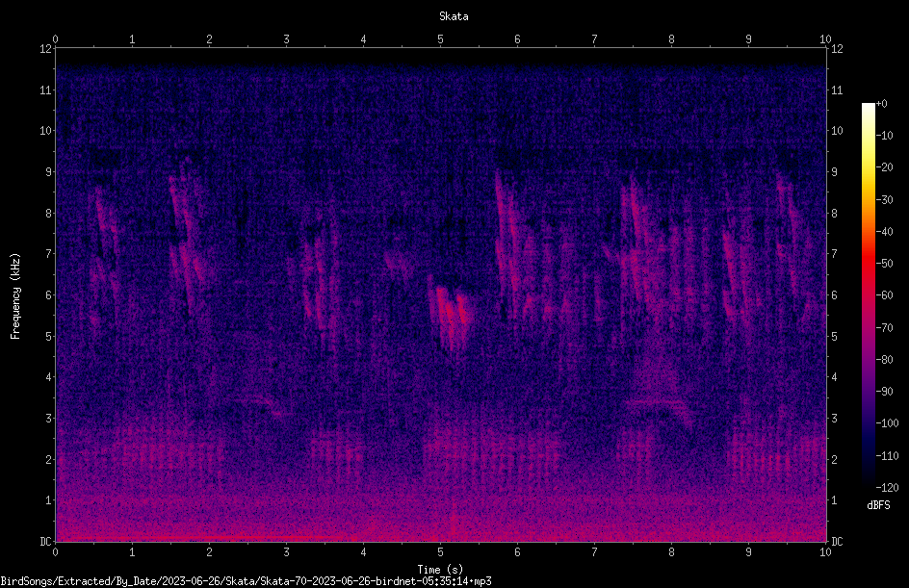Click the '-80' color scale label

click(x=884, y=360)
